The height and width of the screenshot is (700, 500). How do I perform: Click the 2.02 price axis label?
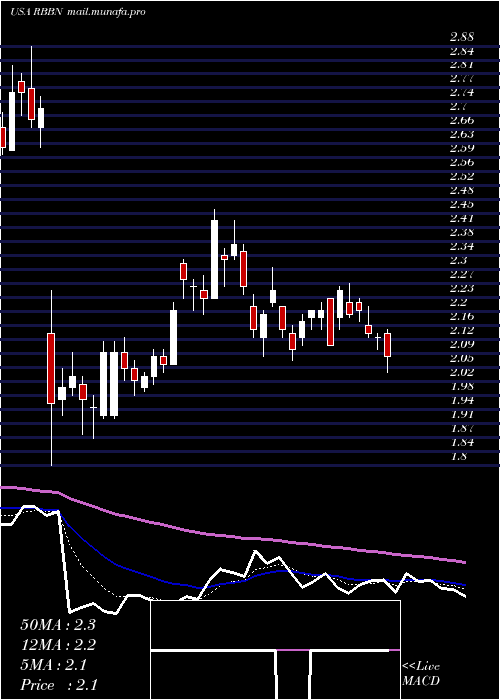[462, 372]
